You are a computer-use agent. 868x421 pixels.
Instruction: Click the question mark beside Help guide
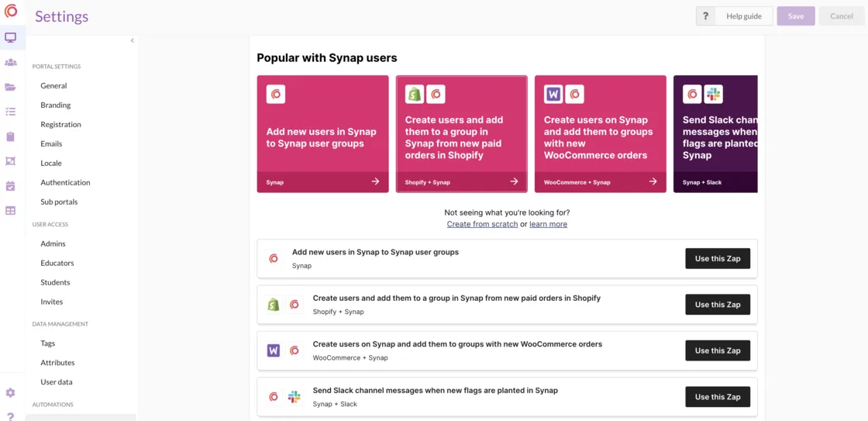coord(705,16)
